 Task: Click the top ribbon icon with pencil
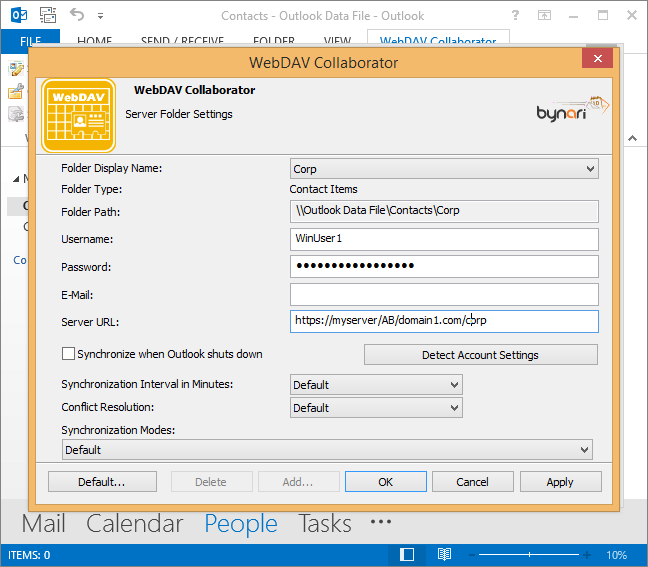[x=16, y=69]
